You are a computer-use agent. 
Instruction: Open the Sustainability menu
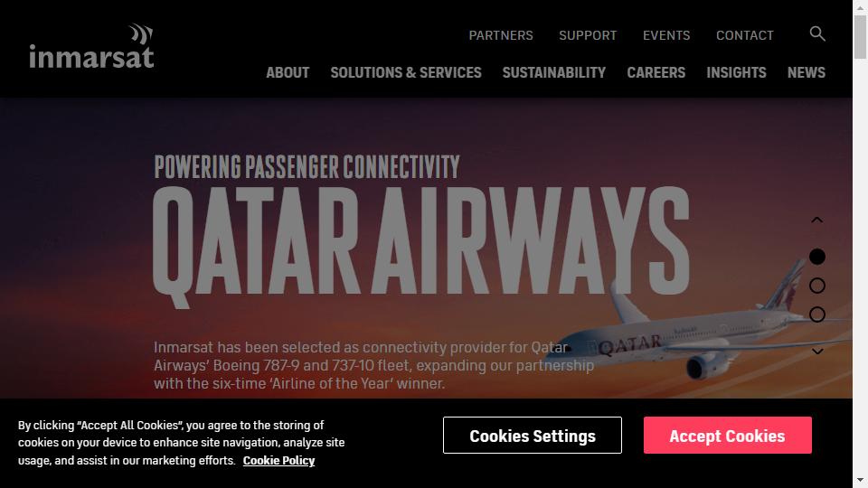click(x=554, y=72)
